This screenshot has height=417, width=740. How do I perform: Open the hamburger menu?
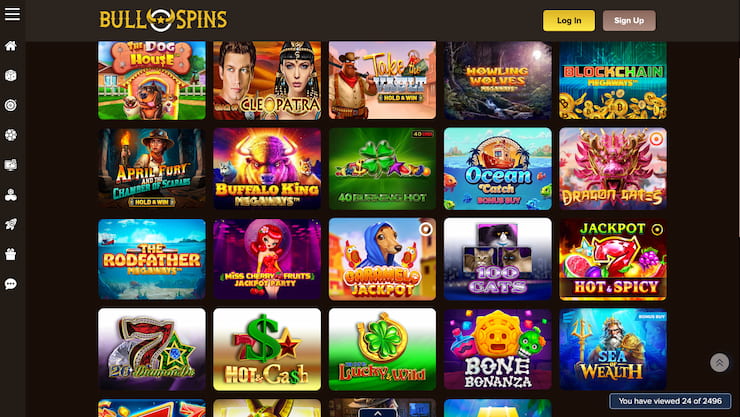tap(12, 14)
